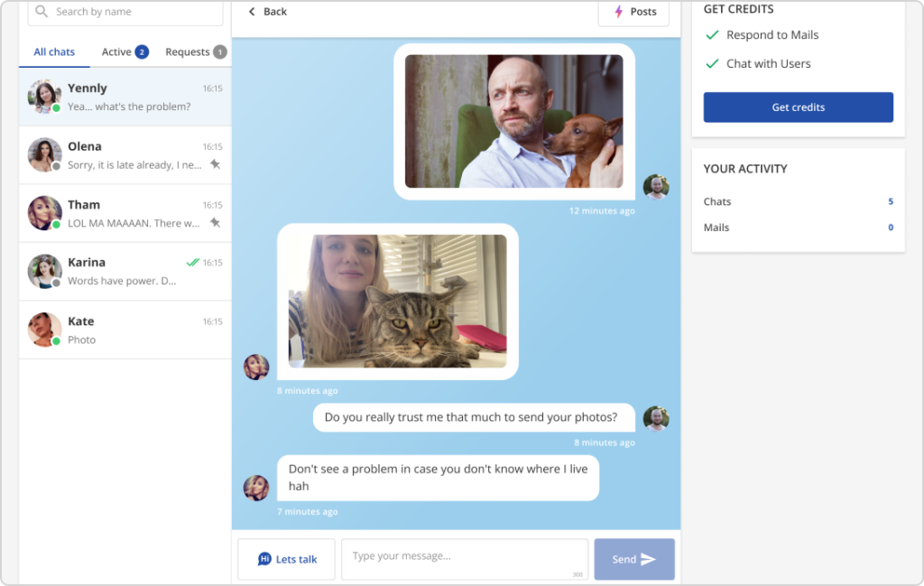Open the Chats activity count
The width and height of the screenshot is (924, 586).
pos(890,202)
